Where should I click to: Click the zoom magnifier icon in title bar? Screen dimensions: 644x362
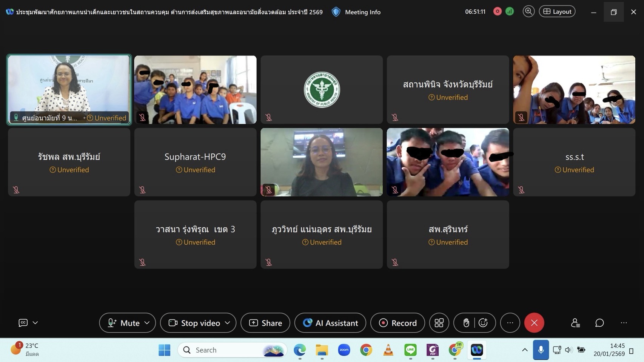pyautogui.click(x=528, y=12)
